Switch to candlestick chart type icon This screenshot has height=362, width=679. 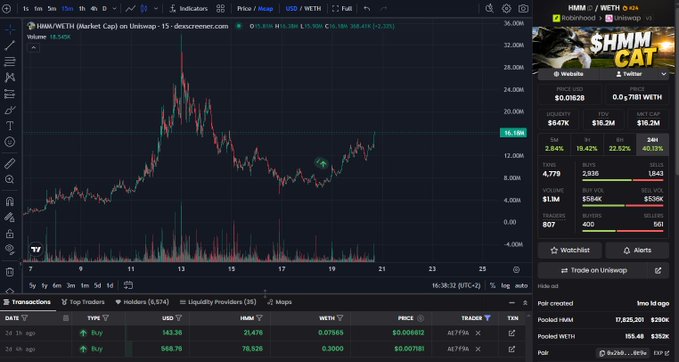pyautogui.click(x=144, y=8)
